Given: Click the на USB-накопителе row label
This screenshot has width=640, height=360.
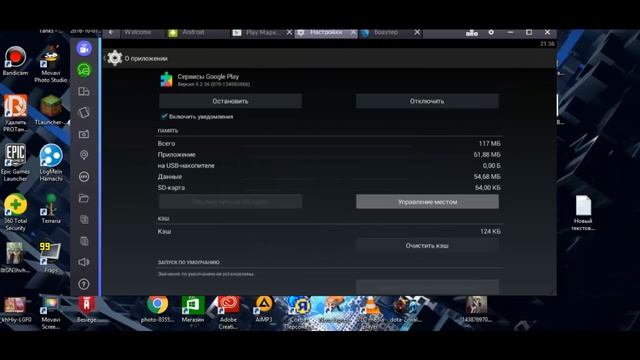Looking at the screenshot, I should coord(186,166).
